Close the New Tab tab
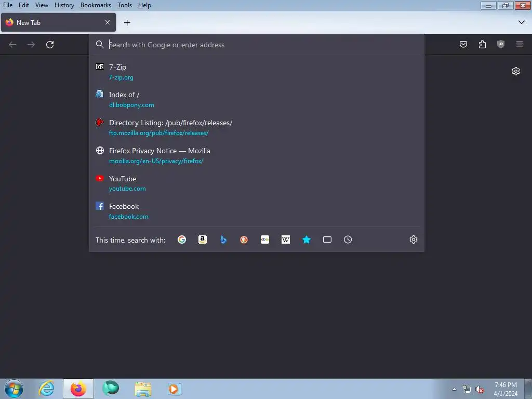532x399 pixels. coord(107,22)
